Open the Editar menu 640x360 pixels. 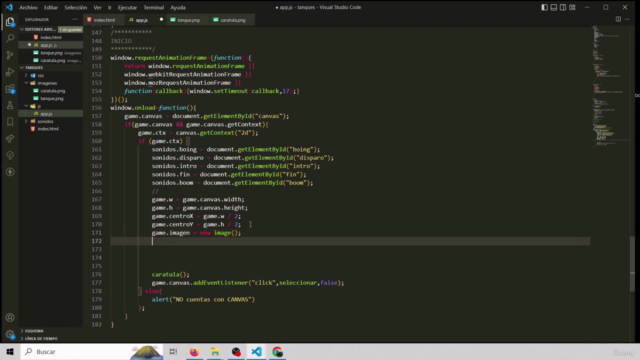(51, 7)
